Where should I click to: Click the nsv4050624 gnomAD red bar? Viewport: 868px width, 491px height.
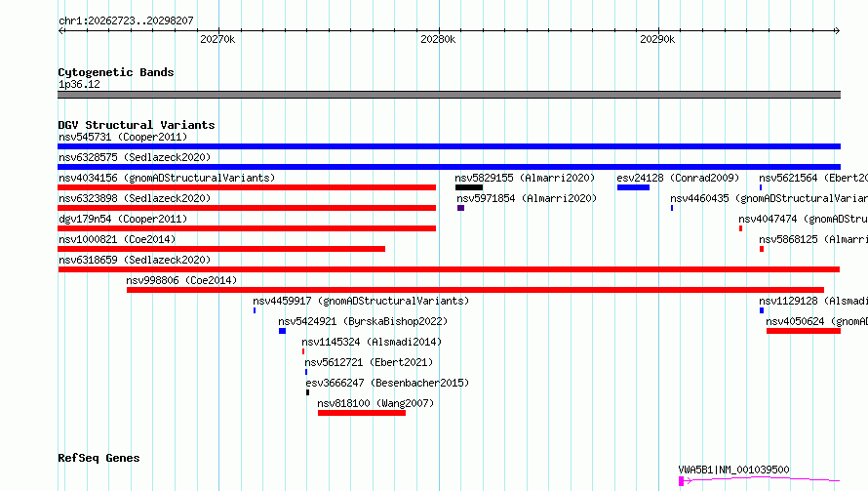click(804, 331)
